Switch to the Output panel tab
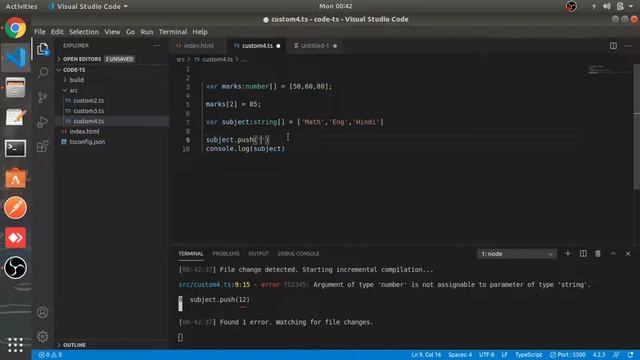Screen dimensions: 640x360 point(258,254)
